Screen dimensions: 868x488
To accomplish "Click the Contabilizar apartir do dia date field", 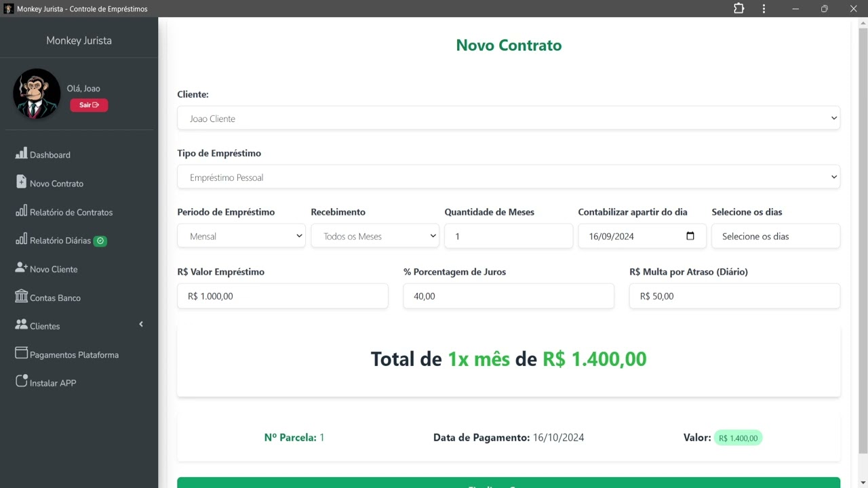I will [642, 236].
